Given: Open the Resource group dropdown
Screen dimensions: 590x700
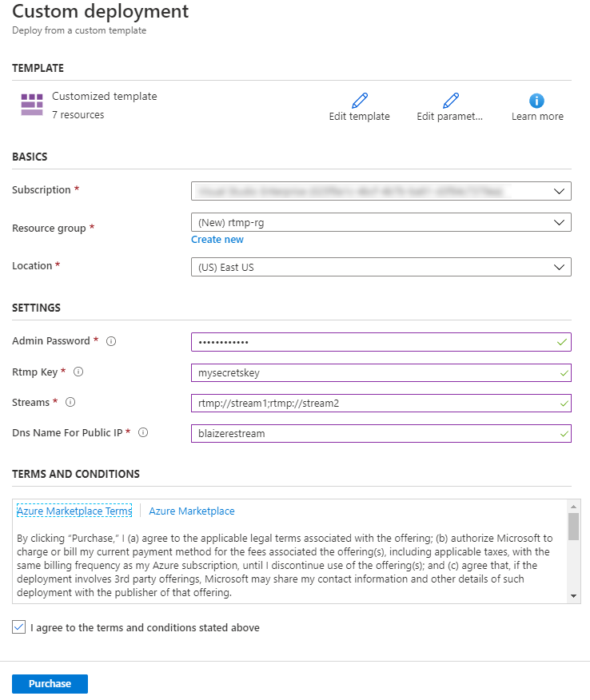Looking at the screenshot, I should pos(381,222).
